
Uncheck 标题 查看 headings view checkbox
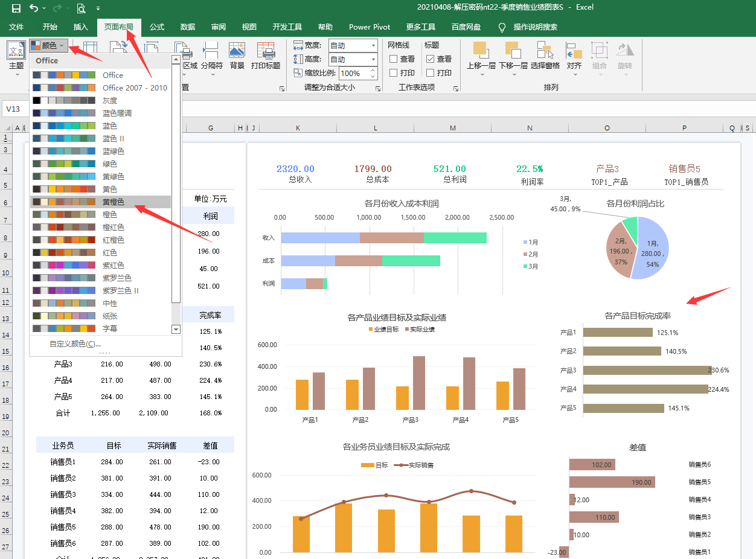point(430,59)
